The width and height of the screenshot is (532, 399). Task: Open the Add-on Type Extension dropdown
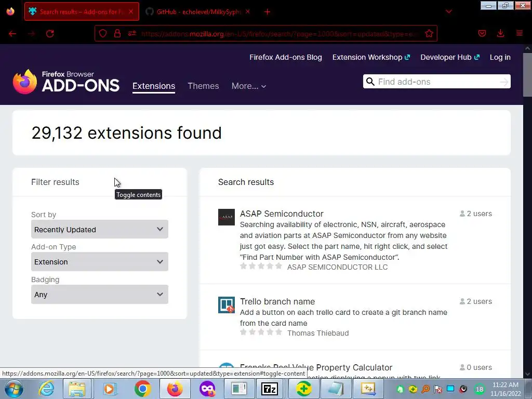[x=99, y=262]
